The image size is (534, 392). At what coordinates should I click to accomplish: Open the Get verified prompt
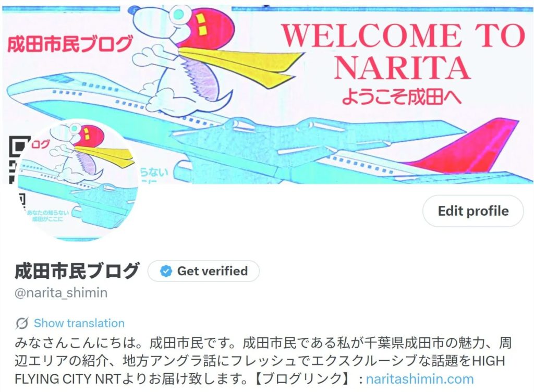point(203,271)
